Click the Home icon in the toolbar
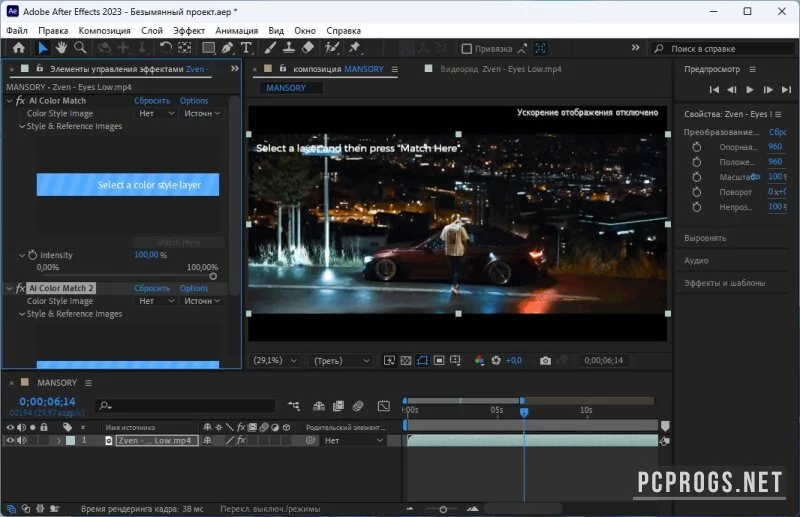 [x=19, y=48]
